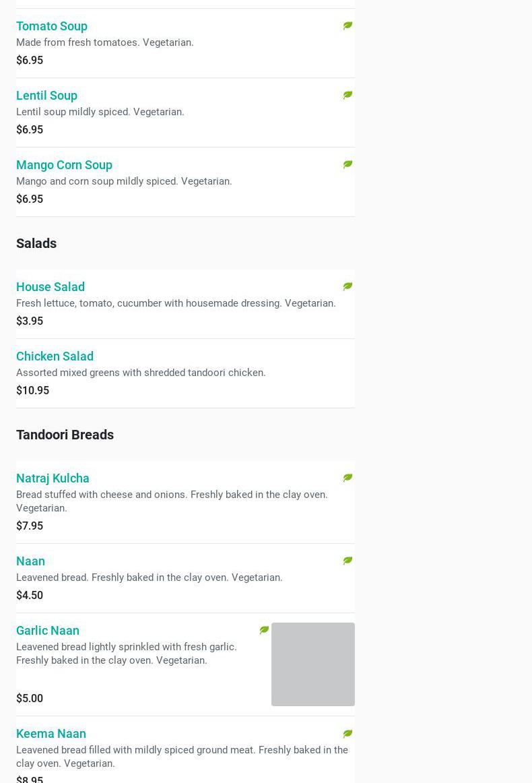Open the Chicken Salad item
Screen dimensions: 532x783
[55, 356]
